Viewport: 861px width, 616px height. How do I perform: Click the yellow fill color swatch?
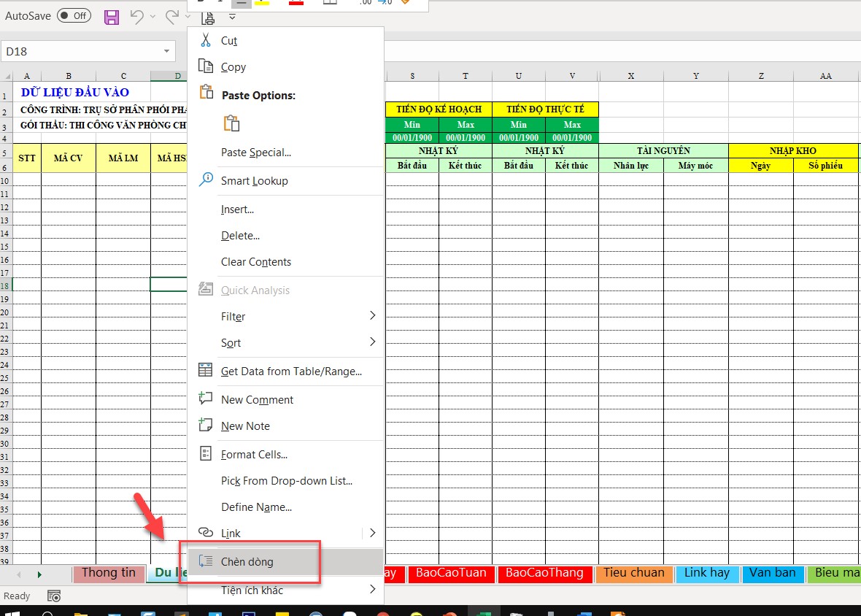pyautogui.click(x=262, y=2)
